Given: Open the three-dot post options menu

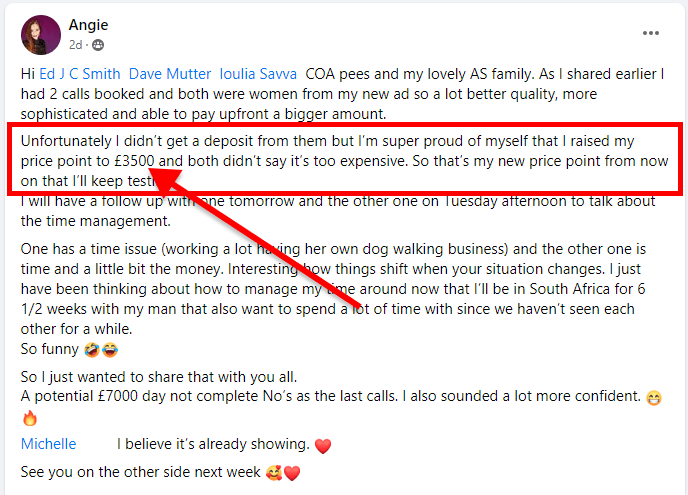Looking at the screenshot, I should pos(651,33).
